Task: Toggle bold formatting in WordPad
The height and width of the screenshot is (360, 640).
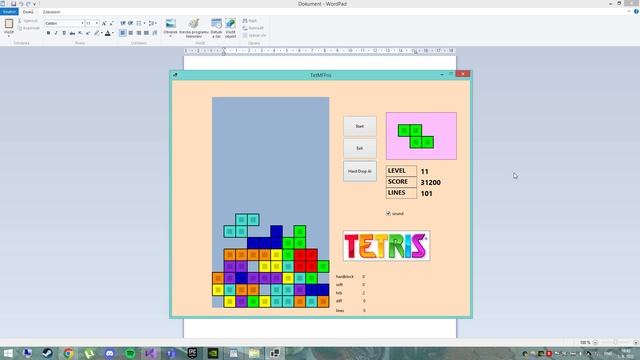Action: (48, 33)
